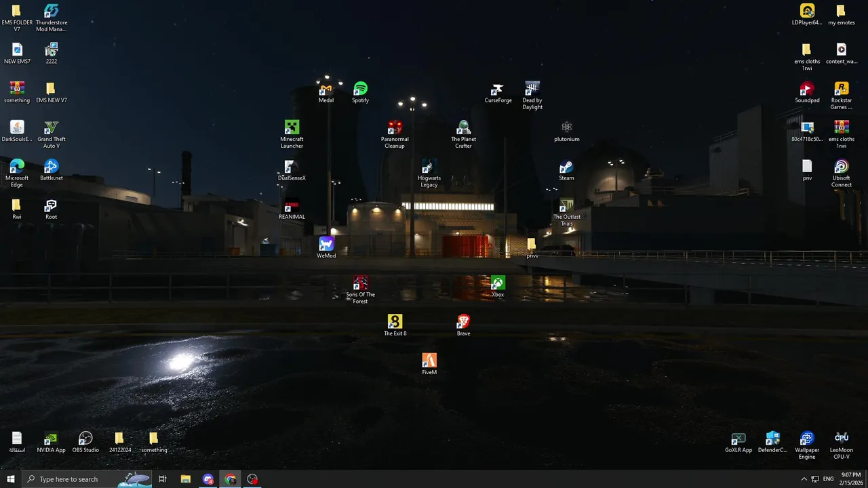Image resolution: width=868 pixels, height=488 pixels.
Task: Open the DefenderC... desktop shortcut
Action: click(x=772, y=443)
